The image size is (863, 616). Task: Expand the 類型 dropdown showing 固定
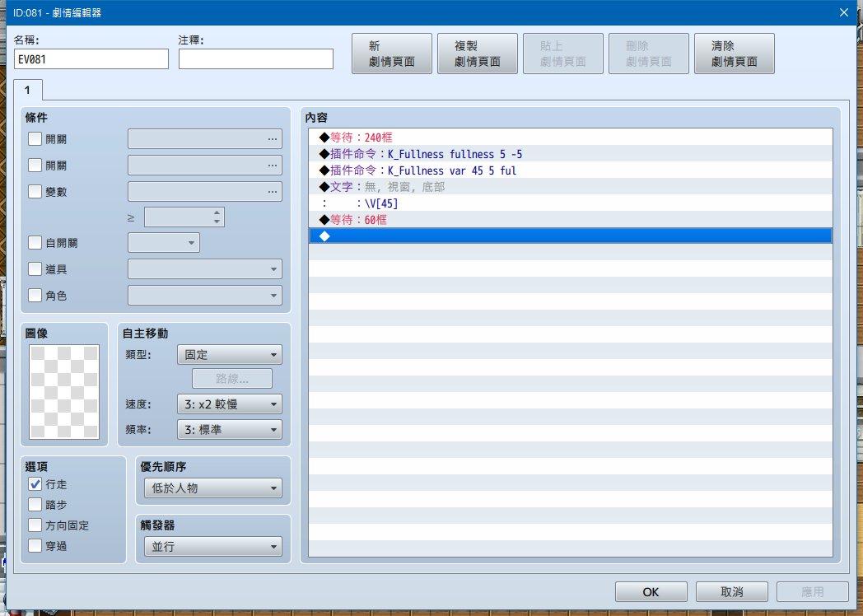click(230, 355)
